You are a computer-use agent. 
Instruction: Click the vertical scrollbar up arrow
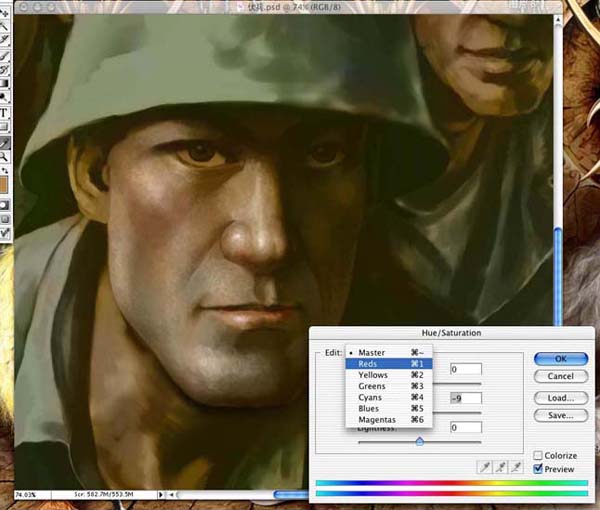tap(558, 20)
